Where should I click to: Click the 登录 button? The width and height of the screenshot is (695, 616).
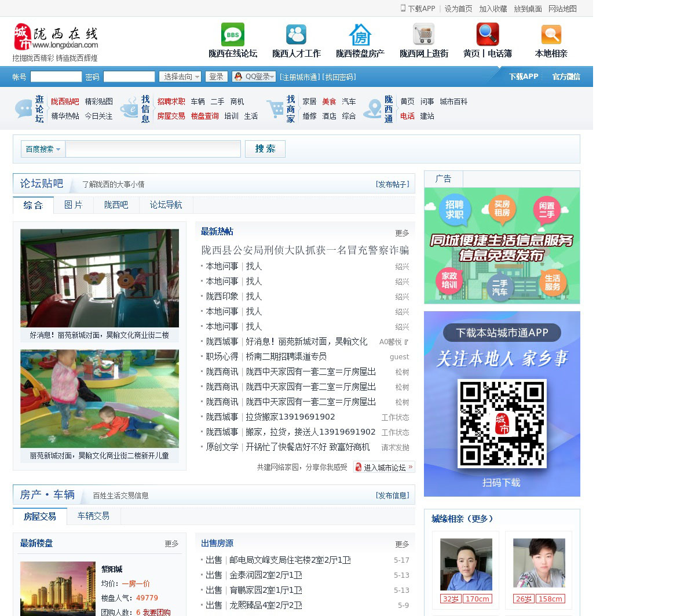216,76
